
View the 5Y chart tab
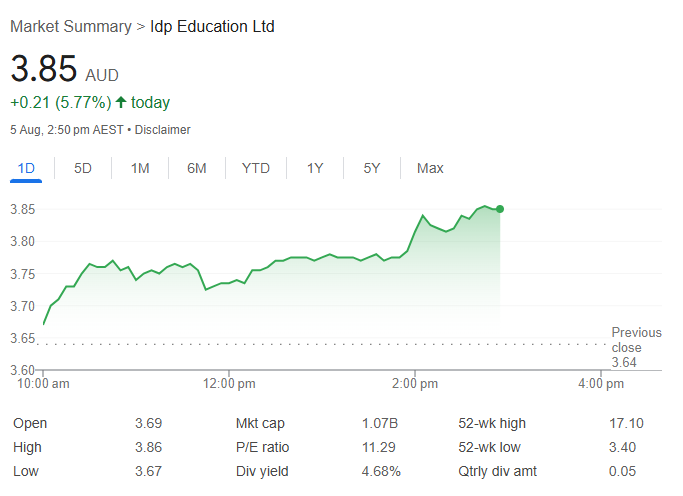pos(372,168)
